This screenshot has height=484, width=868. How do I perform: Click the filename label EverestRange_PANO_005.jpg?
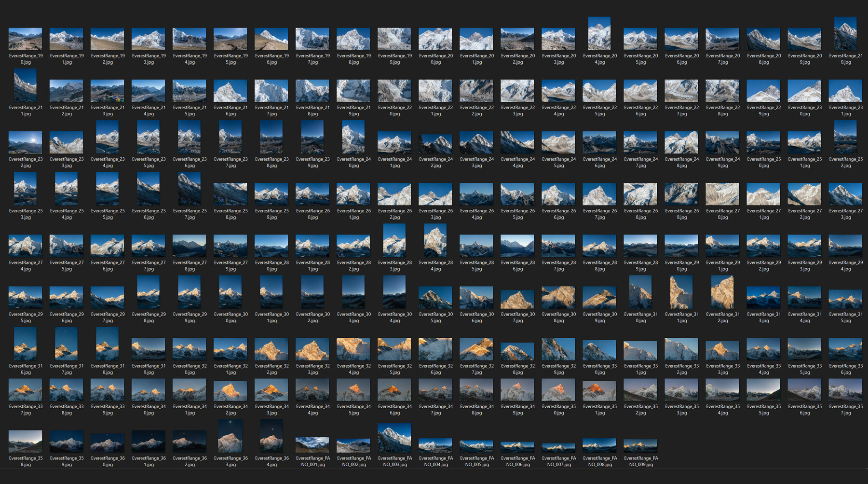pos(476,461)
